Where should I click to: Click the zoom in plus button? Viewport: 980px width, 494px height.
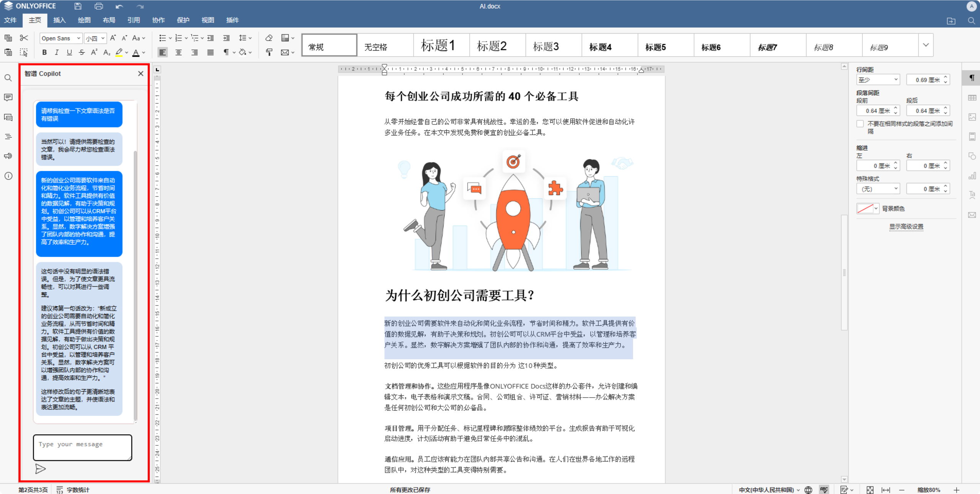pyautogui.click(x=957, y=490)
